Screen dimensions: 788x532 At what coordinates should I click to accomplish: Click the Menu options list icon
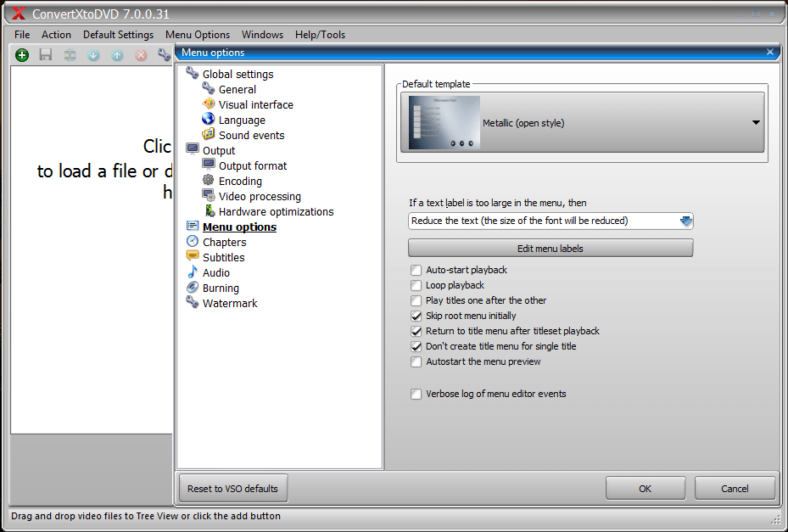tap(193, 226)
